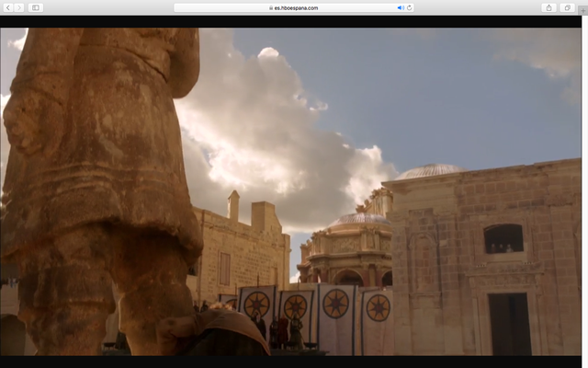588x368 pixels.
Task: Show all tabs overview
Action: pyautogui.click(x=568, y=8)
